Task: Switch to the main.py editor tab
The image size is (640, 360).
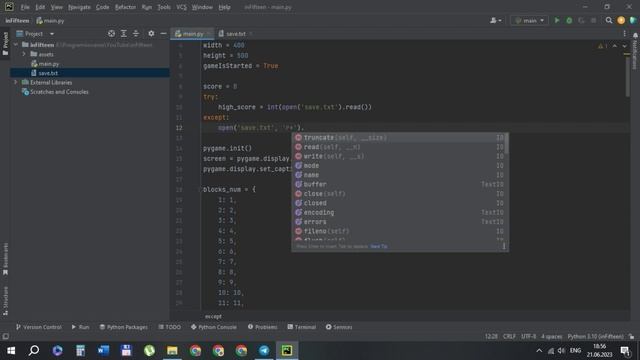Action: [192, 34]
